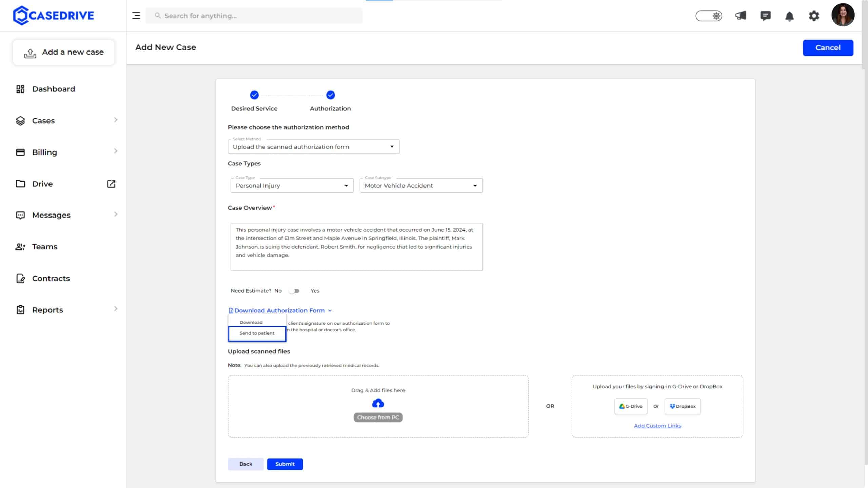Collapse sidebar with hamburger menu icon
The height and width of the screenshot is (488, 868).
pyautogui.click(x=136, y=16)
